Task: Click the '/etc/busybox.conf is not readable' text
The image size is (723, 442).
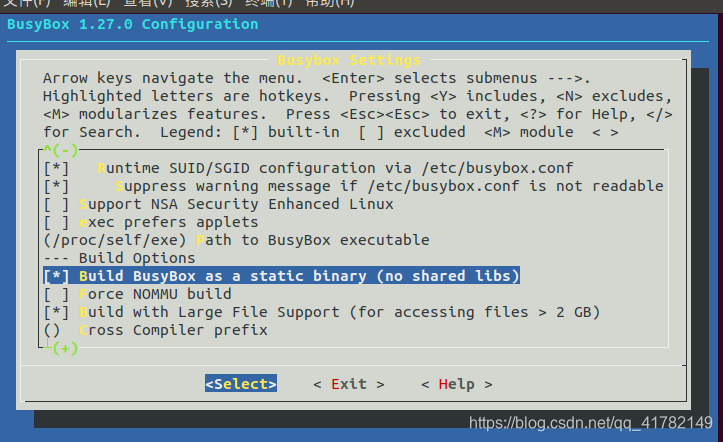Action: (516, 186)
